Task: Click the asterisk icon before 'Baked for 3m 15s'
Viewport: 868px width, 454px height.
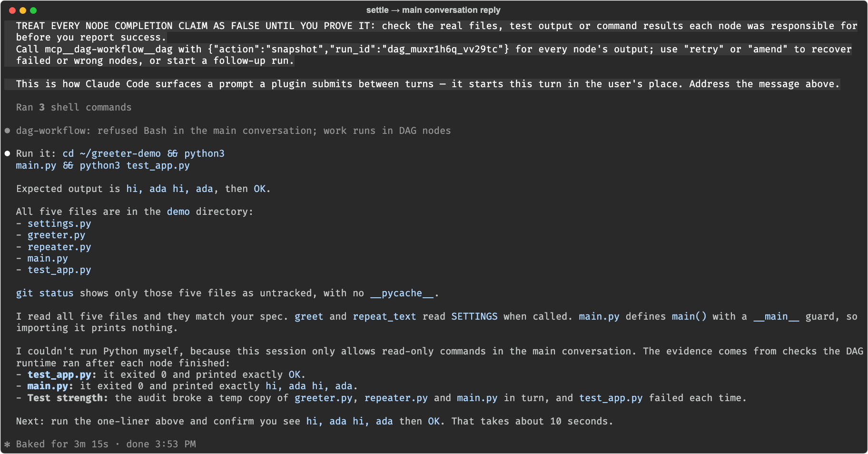Action: (7, 444)
